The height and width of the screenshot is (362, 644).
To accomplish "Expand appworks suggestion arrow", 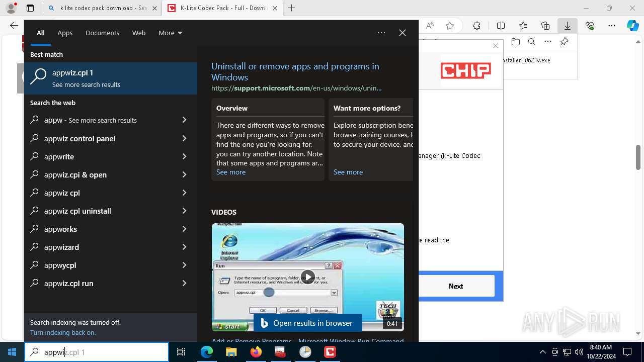I will [x=184, y=229].
